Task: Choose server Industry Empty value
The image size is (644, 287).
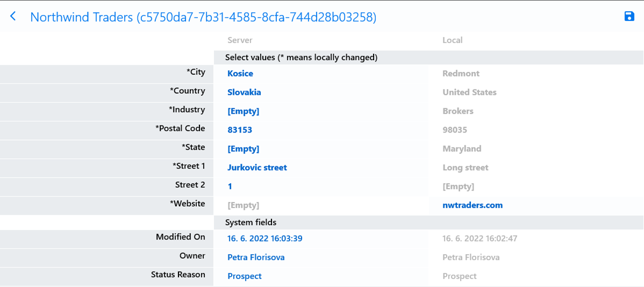Action: (x=243, y=111)
